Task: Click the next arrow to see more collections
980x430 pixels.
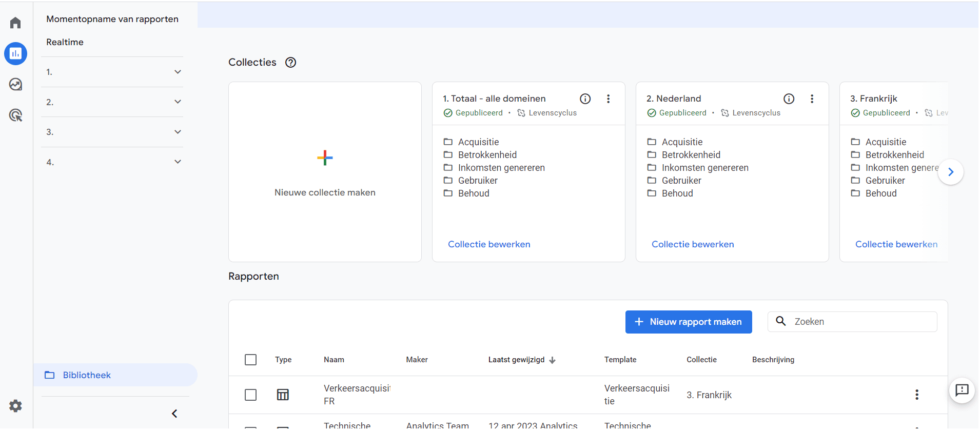Action: pos(951,172)
